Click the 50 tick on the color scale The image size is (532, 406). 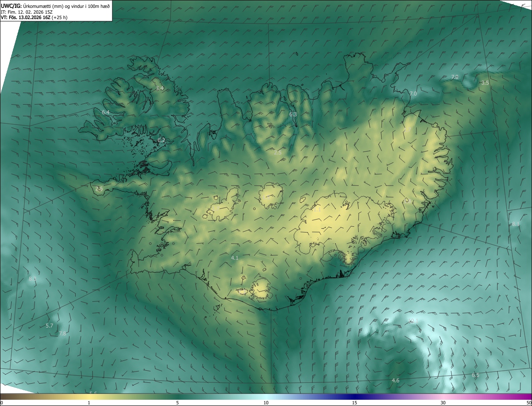(x=529, y=403)
